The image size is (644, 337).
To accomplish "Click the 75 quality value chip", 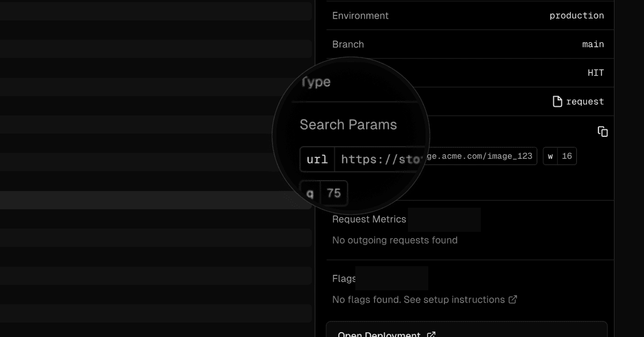I will (x=334, y=193).
